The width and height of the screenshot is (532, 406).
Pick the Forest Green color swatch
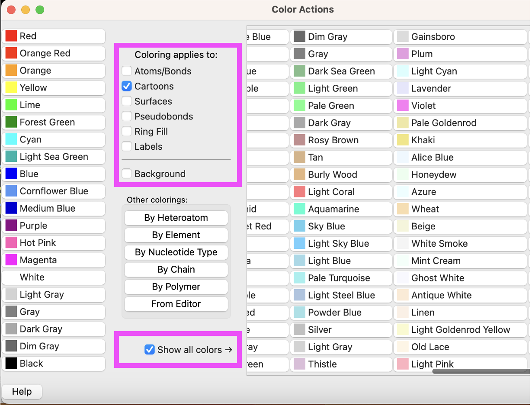54,122
